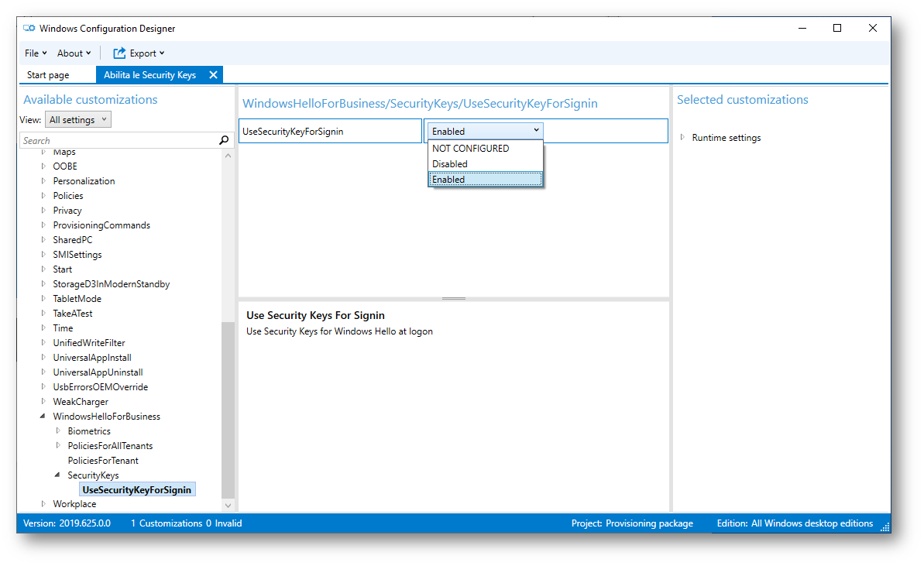Screen dimensions: 924x566
Task: Expand the Policies tree node
Action: (x=43, y=196)
